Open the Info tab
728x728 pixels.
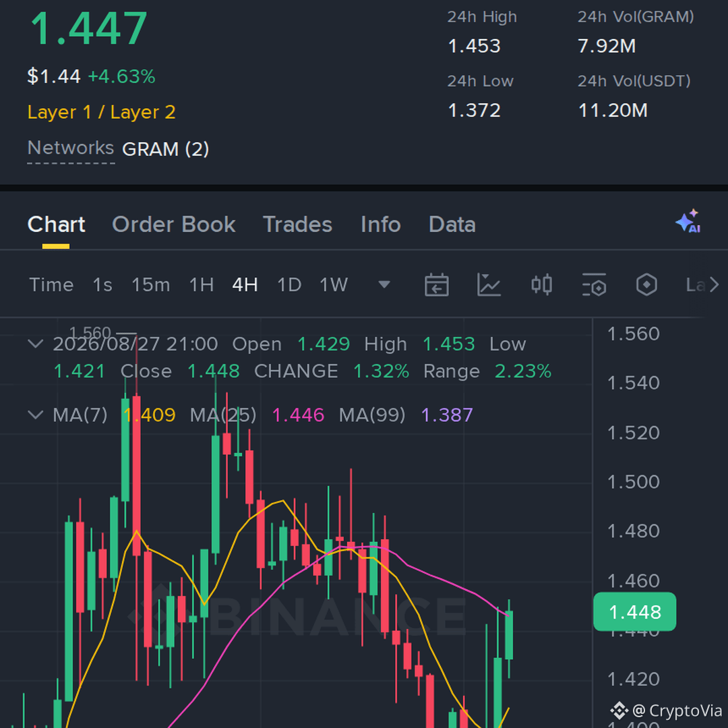point(381,224)
